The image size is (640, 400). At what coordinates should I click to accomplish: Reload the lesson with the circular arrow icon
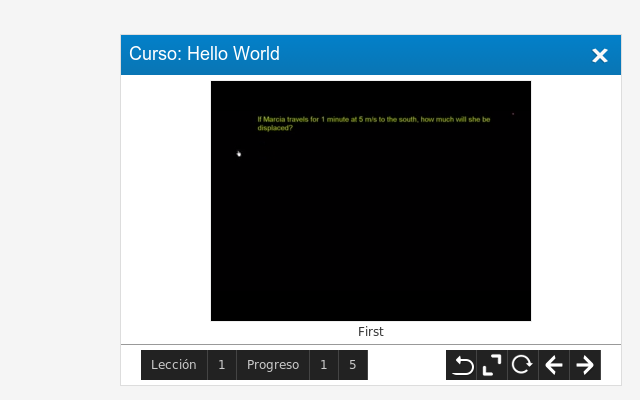522,365
